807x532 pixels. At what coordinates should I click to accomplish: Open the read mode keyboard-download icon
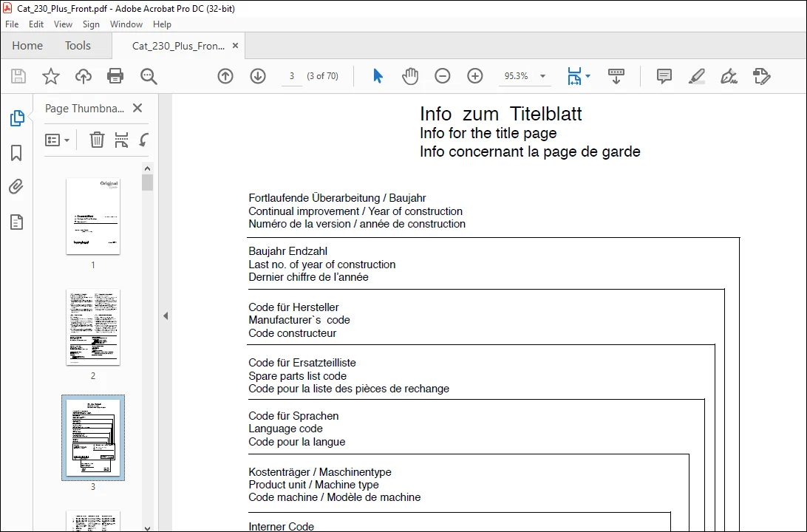(x=616, y=76)
